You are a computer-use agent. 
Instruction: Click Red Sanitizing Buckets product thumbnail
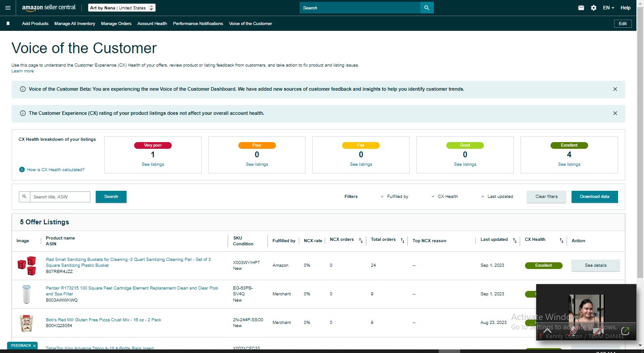[x=26, y=265]
